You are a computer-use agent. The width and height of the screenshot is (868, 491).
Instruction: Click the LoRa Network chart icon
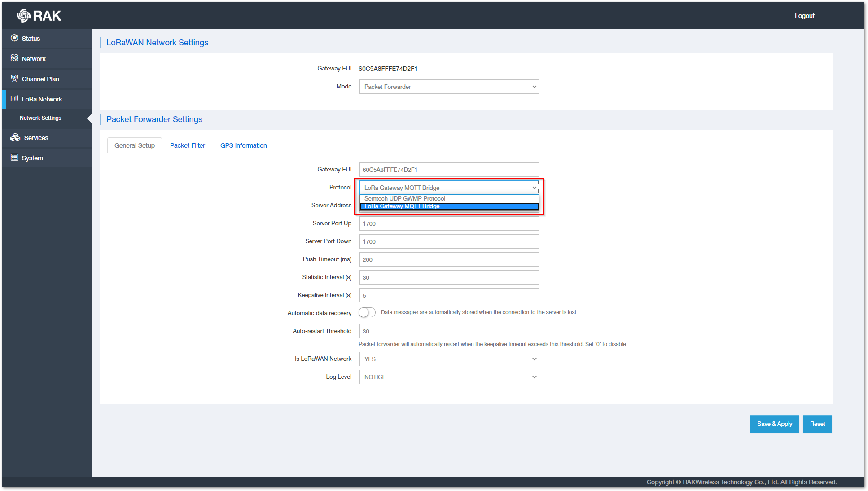tap(14, 99)
